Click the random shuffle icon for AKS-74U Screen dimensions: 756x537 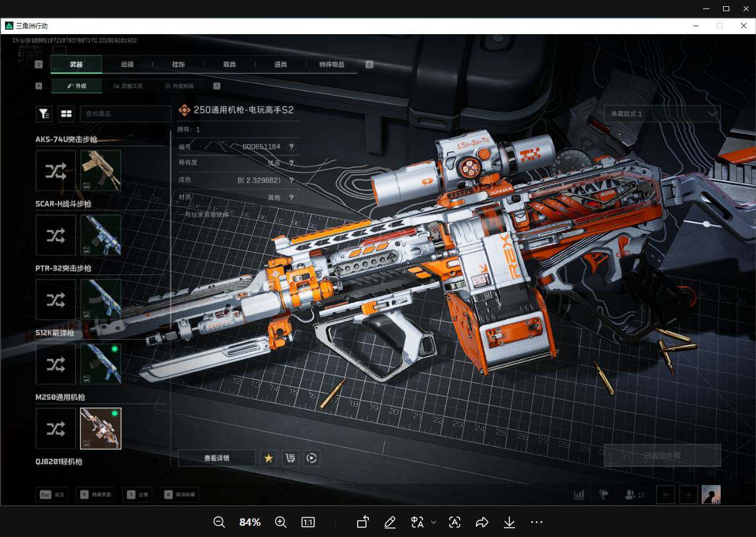(56, 171)
